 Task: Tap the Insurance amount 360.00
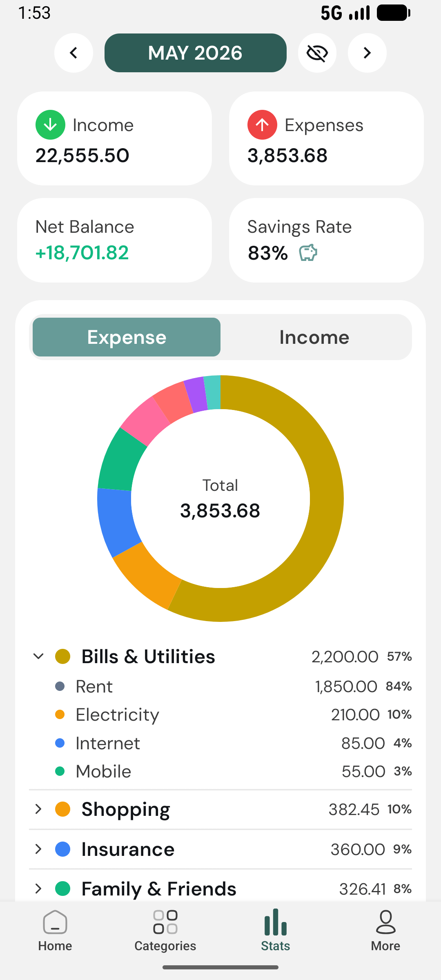click(358, 849)
